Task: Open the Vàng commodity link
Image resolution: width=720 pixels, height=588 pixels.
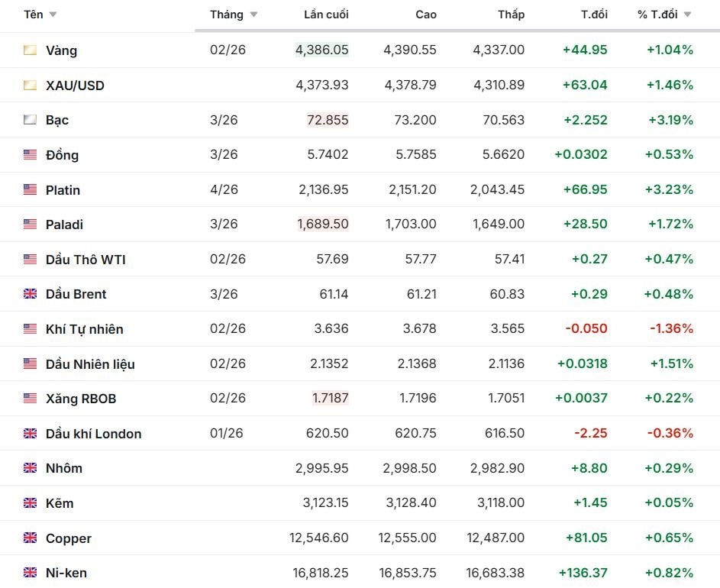Action: click(61, 50)
